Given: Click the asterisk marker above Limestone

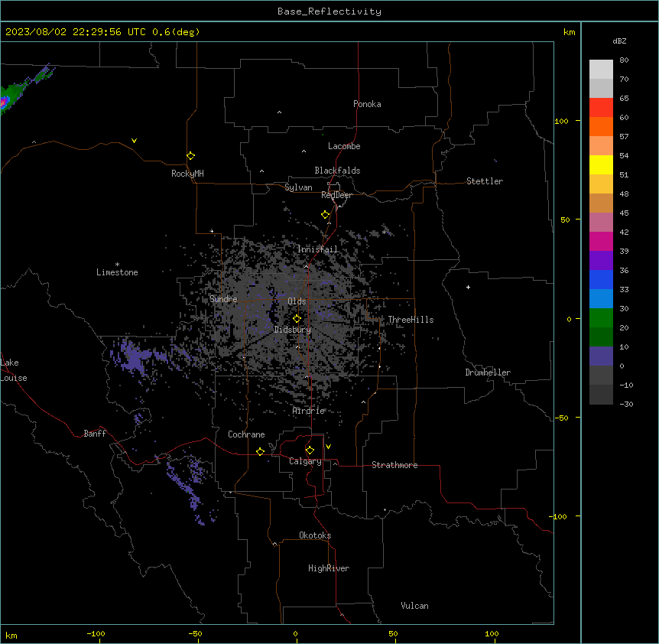Looking at the screenshot, I should click(117, 265).
